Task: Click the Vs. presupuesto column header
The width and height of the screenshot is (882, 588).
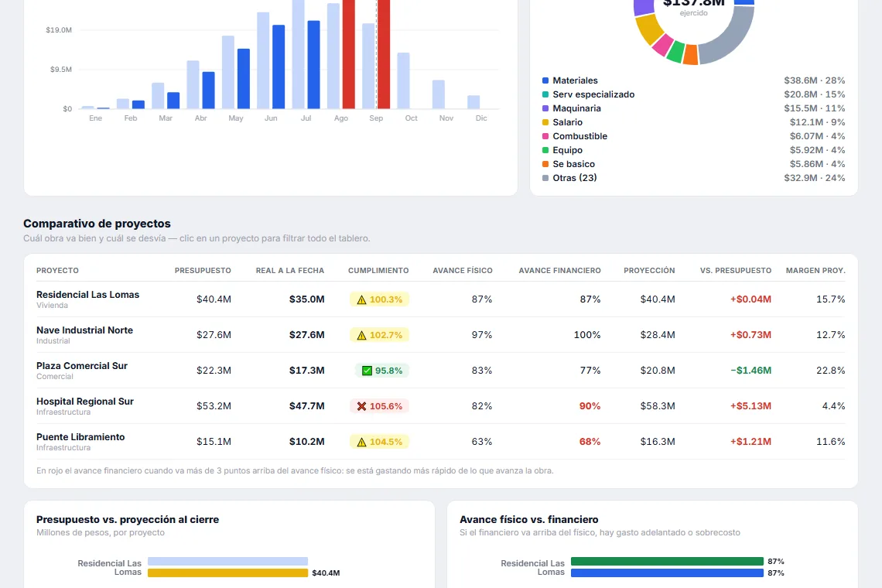Action: pos(736,271)
